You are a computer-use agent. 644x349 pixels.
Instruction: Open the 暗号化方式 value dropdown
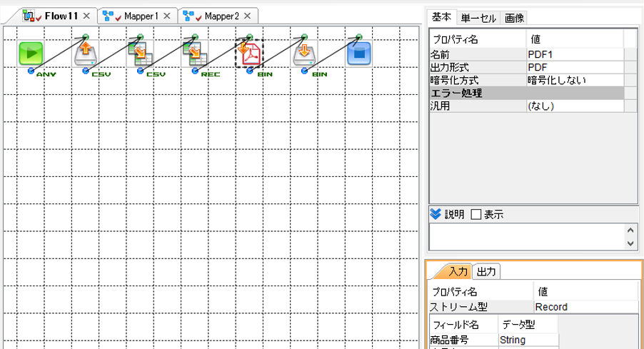575,80
